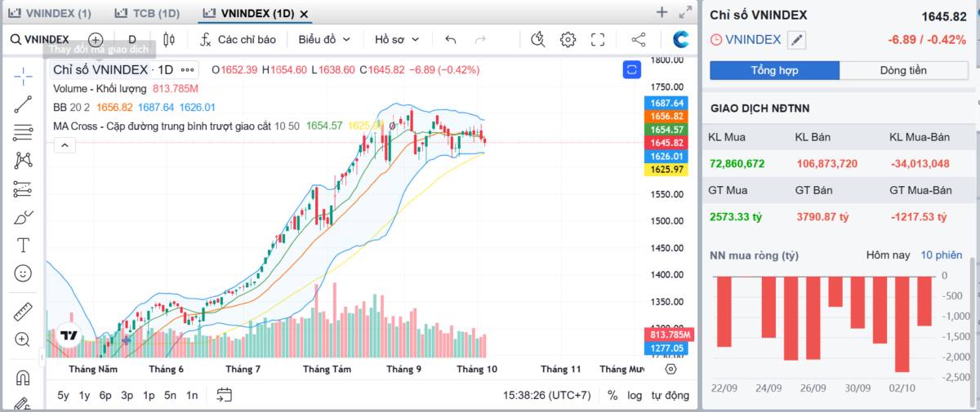Open 'Các chỉ báo' indicators
Image resolution: width=980 pixels, height=412 pixels.
point(238,39)
